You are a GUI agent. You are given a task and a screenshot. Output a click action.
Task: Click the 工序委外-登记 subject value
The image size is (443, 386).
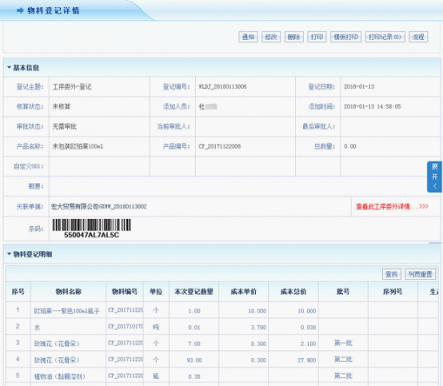[x=72, y=87]
